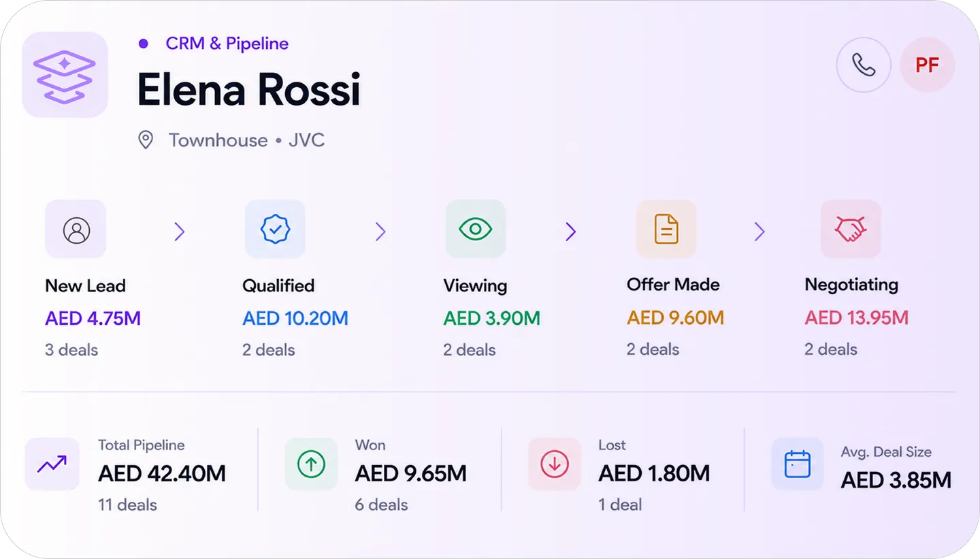Click the chevron between New Lead and Qualified

click(x=180, y=232)
